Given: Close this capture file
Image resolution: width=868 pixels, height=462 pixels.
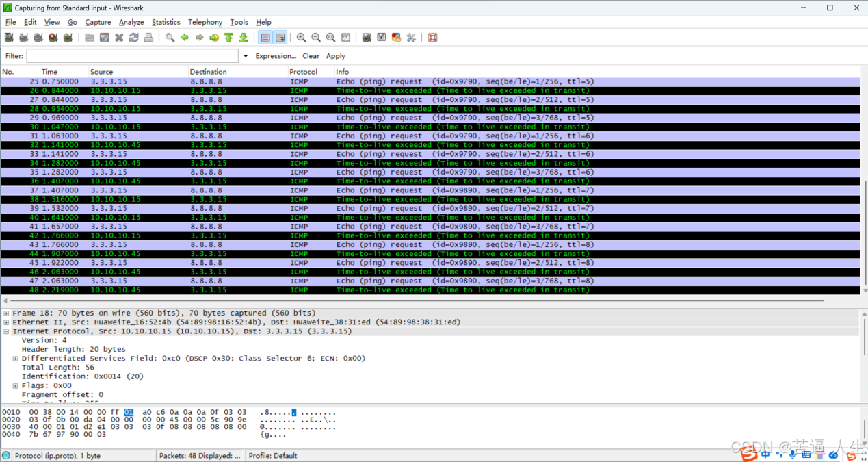Looking at the screenshot, I should pos(119,38).
